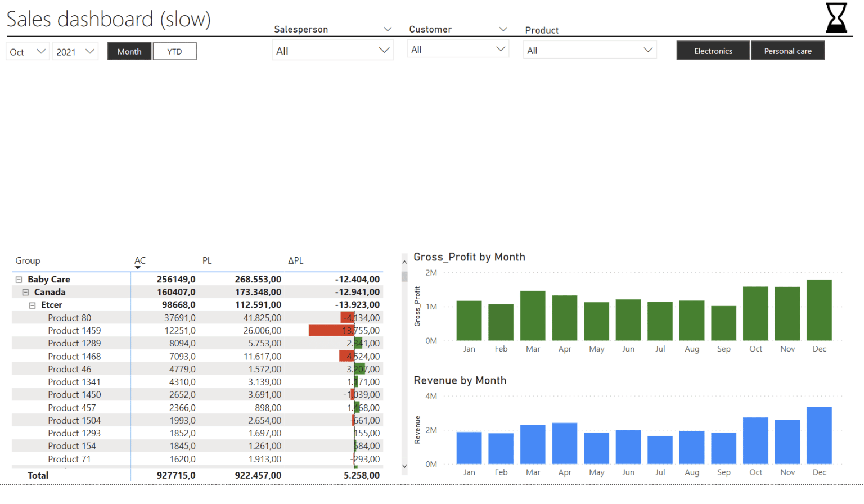Open the Oct month selector dropdown
This screenshot has height=504, width=864.
tap(27, 51)
